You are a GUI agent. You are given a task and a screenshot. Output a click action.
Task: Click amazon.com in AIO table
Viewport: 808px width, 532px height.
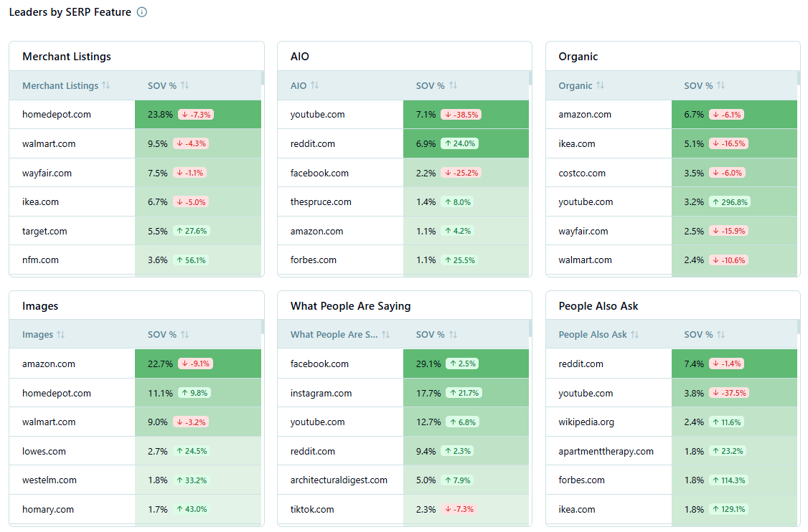pos(317,232)
